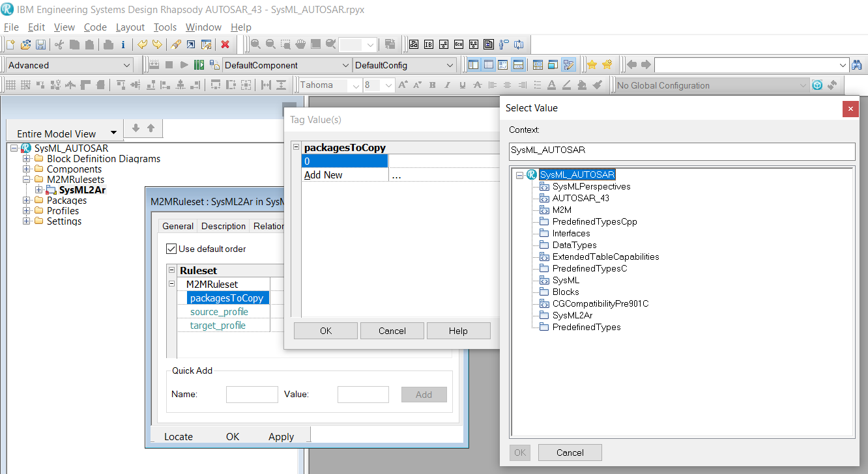Toggle the Use default order checkbox
868x474 pixels.
(171, 249)
